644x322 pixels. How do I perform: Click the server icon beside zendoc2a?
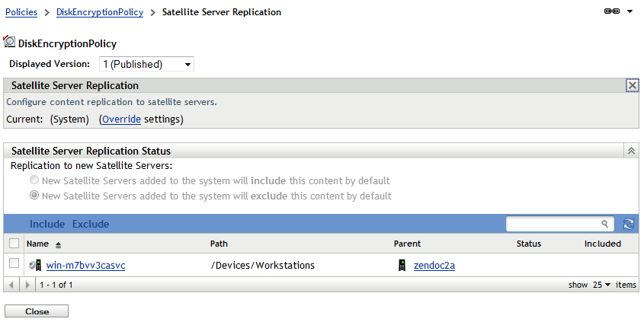tap(402, 265)
